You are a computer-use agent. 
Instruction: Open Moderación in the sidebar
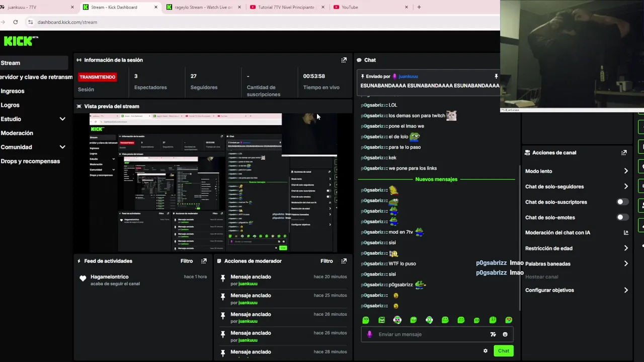pos(17,133)
